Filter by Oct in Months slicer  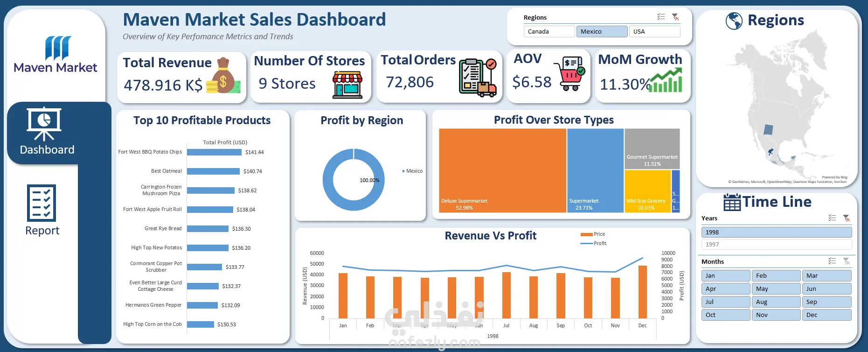[726, 315]
